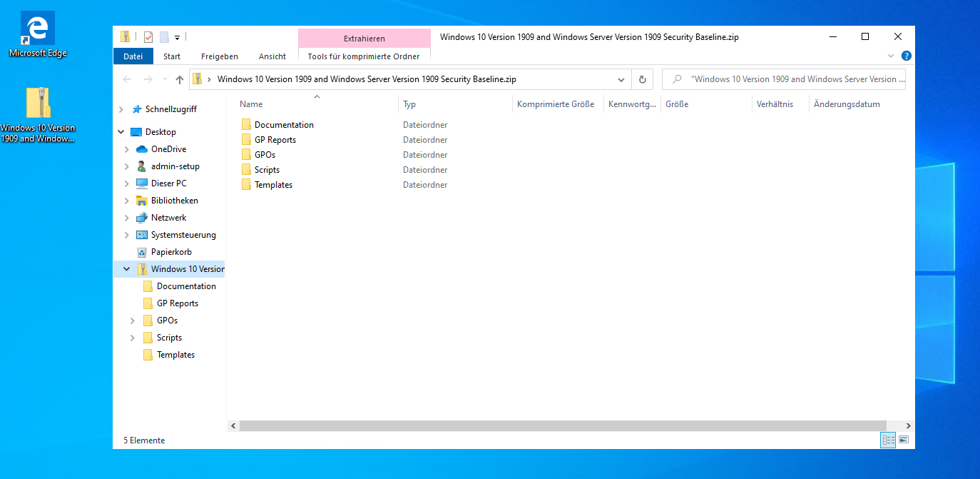Image resolution: width=980 pixels, height=479 pixels.
Task: Go up one level with up arrow
Action: pyautogui.click(x=180, y=79)
